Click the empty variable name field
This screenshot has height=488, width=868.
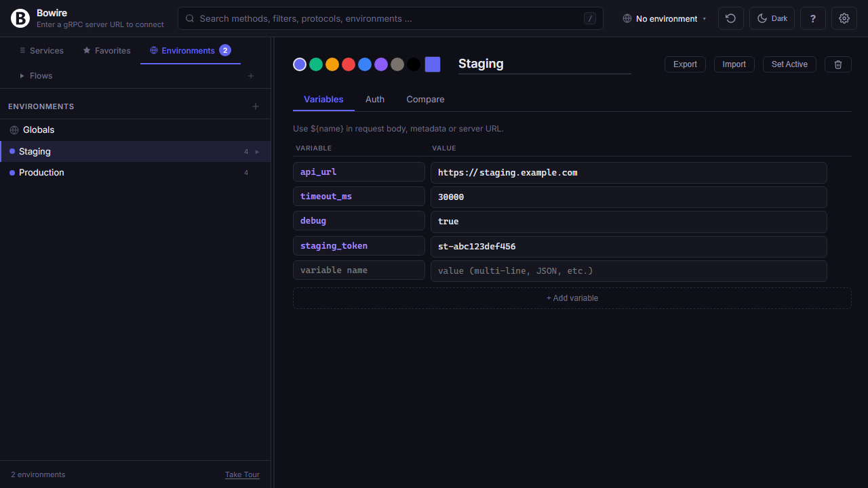359,270
